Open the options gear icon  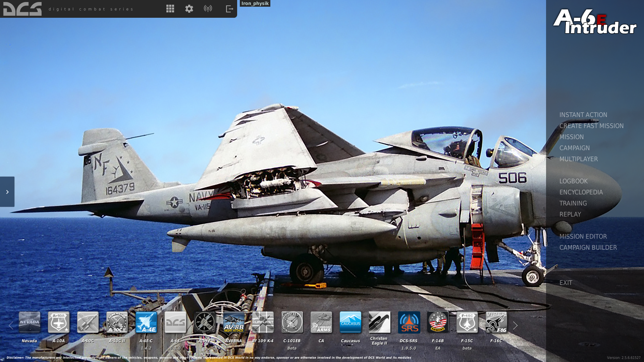coord(189,9)
